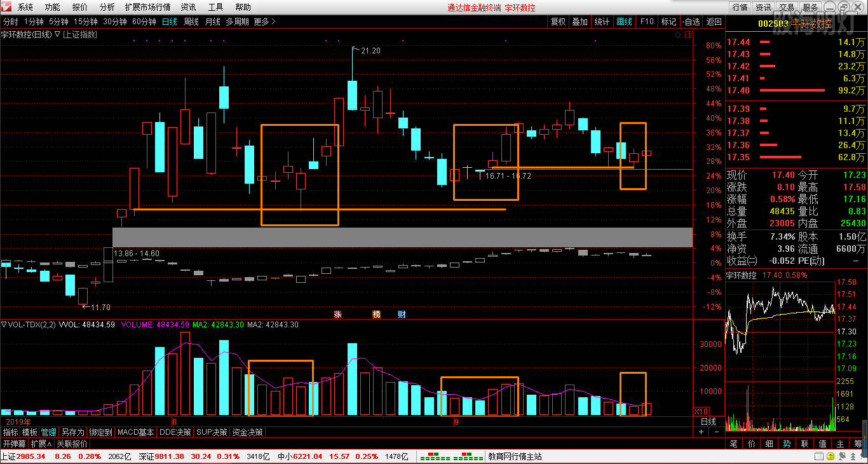The image size is (868, 464).
Task: Click the 榜 info marker on chart
Action: pos(376,315)
